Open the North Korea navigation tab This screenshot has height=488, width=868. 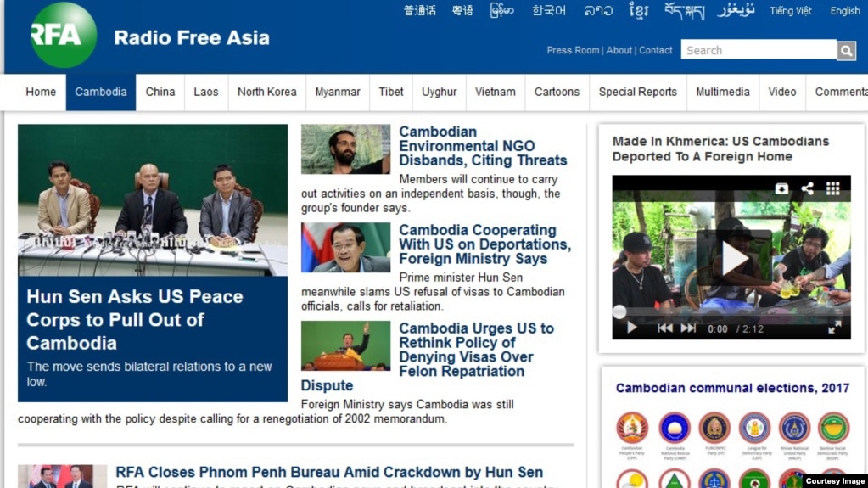pyautogui.click(x=266, y=92)
